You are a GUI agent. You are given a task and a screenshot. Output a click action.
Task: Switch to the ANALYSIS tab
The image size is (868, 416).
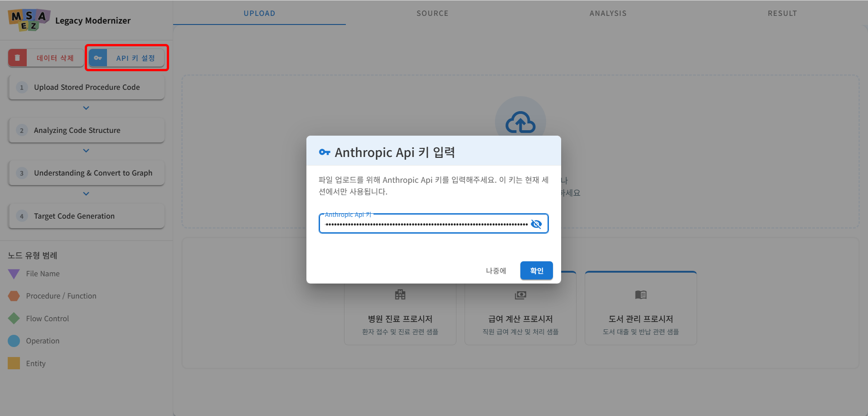tap(608, 13)
